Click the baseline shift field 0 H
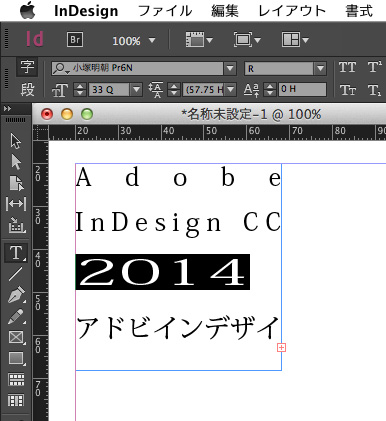The width and height of the screenshot is (386, 421). 302,89
